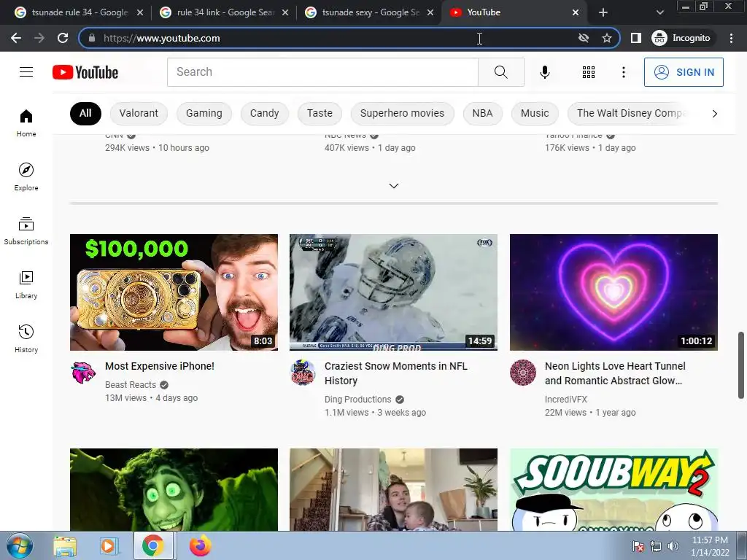Click the address bar URL
Image resolution: width=747 pixels, height=560 pixels.
coord(161,38)
